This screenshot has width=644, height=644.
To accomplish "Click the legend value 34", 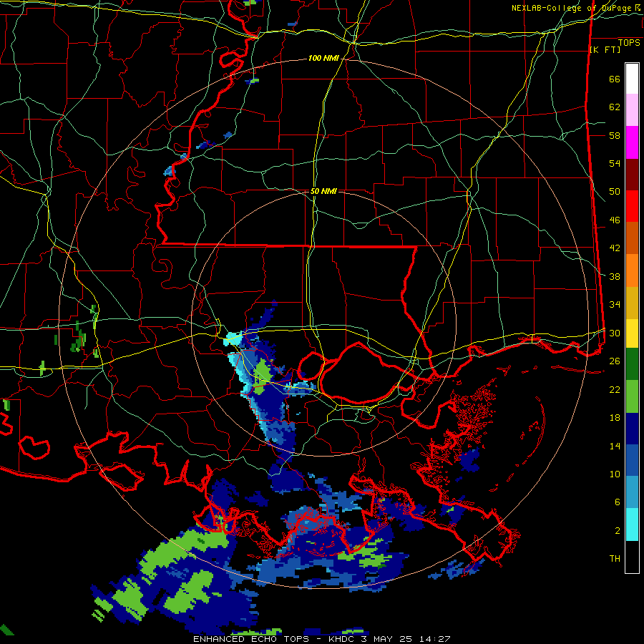I will point(615,304).
